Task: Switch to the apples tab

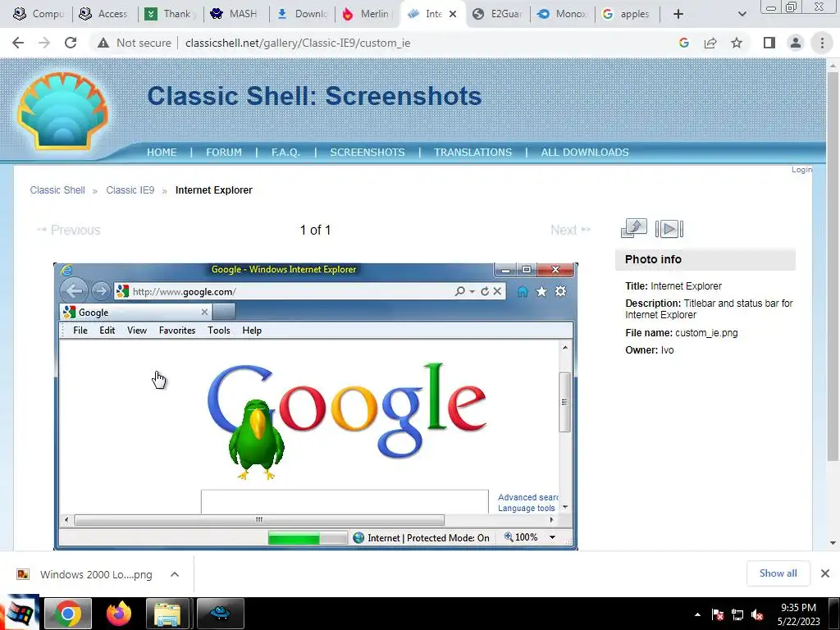Action: [627, 14]
